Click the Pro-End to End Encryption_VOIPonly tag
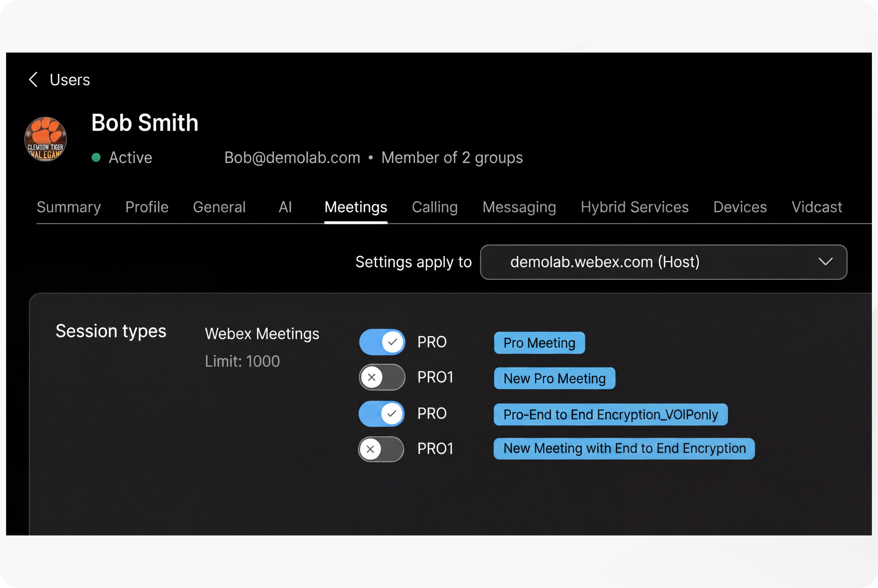Viewport: 878px width, 588px height. coord(611,414)
